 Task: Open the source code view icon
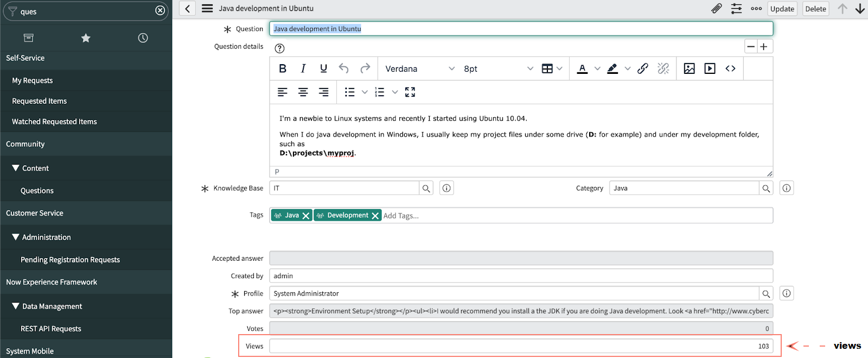730,68
